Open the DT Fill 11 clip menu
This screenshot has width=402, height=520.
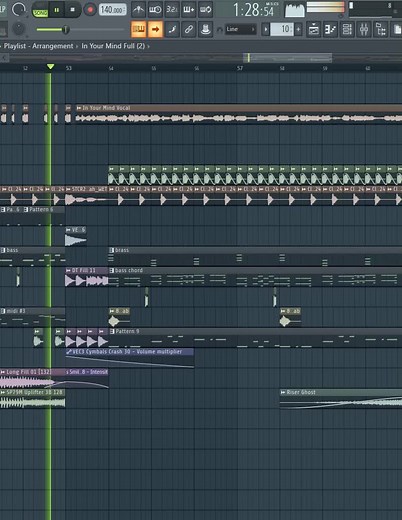pos(68,270)
